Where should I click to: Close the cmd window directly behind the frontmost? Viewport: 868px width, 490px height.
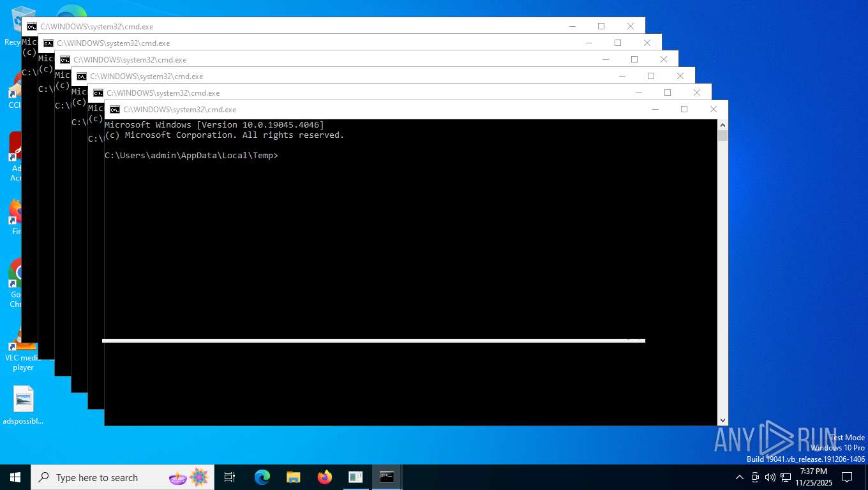tap(697, 93)
